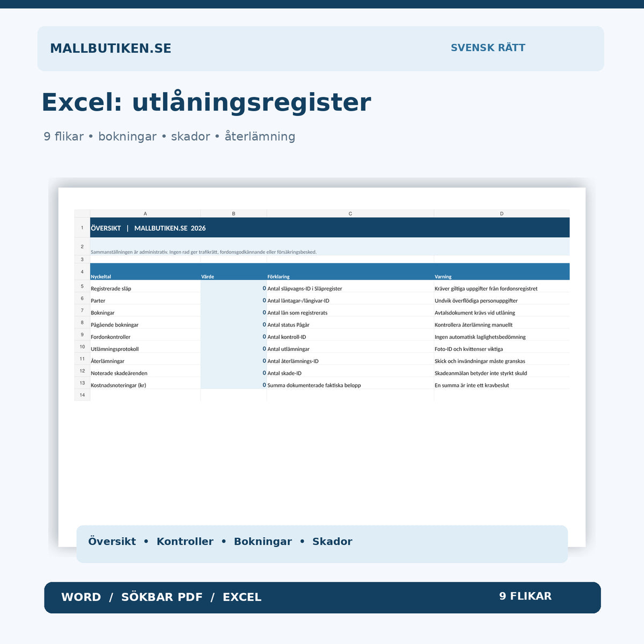644x644 pixels.
Task: Select cell Antal låntagar-/långivar-ID
Action: (350, 298)
